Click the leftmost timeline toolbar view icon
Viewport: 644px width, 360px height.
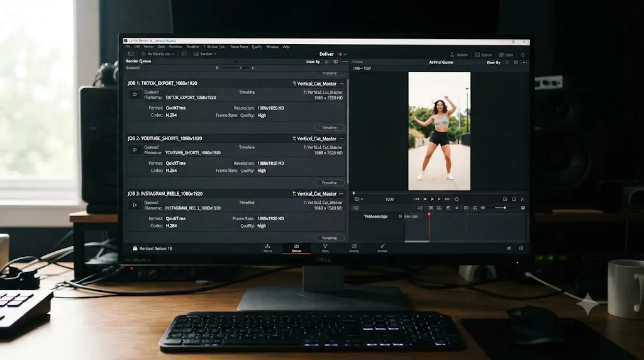pyautogui.click(x=356, y=208)
